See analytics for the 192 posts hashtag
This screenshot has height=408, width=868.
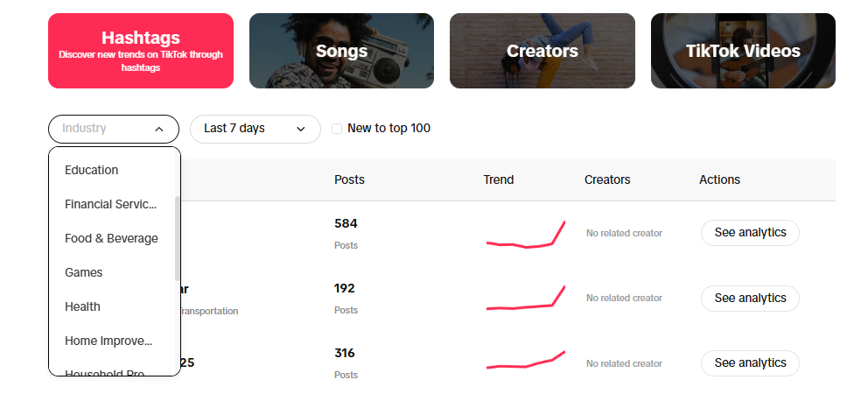coord(750,298)
